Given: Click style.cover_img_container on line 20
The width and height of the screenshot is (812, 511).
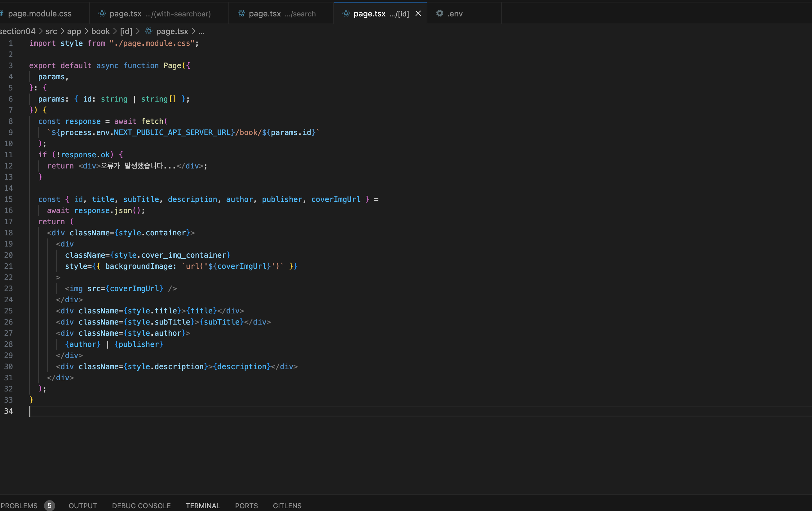Looking at the screenshot, I should [170, 255].
